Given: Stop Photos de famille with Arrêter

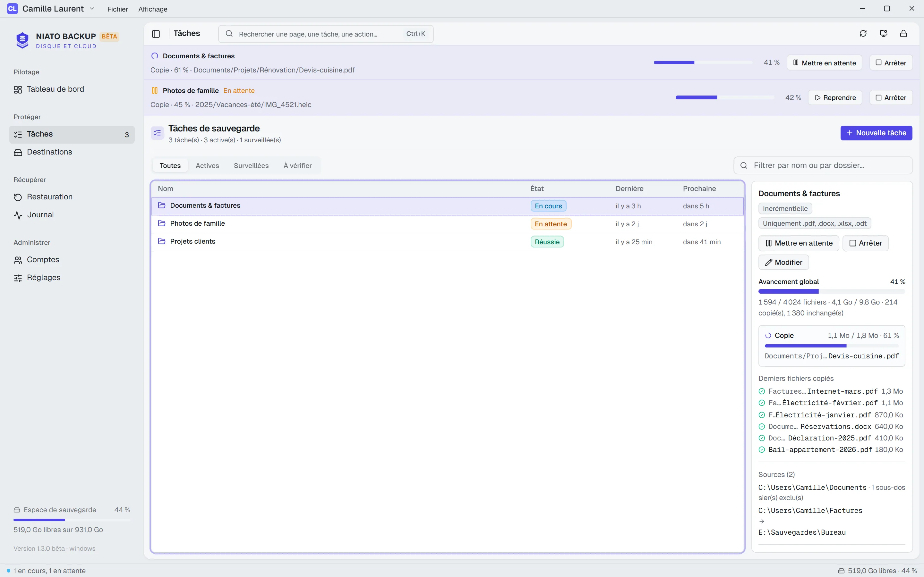Looking at the screenshot, I should (891, 98).
